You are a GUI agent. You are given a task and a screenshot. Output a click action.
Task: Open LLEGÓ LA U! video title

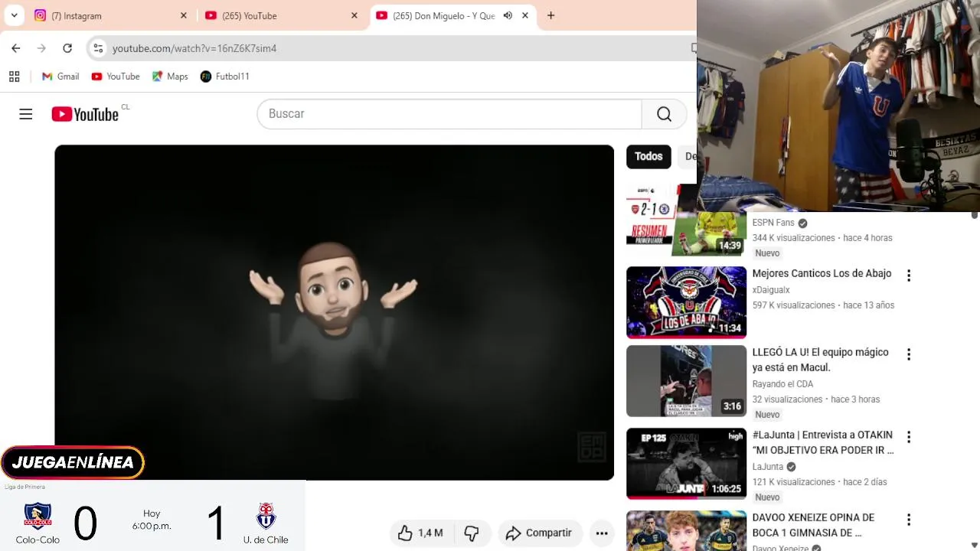pos(821,360)
